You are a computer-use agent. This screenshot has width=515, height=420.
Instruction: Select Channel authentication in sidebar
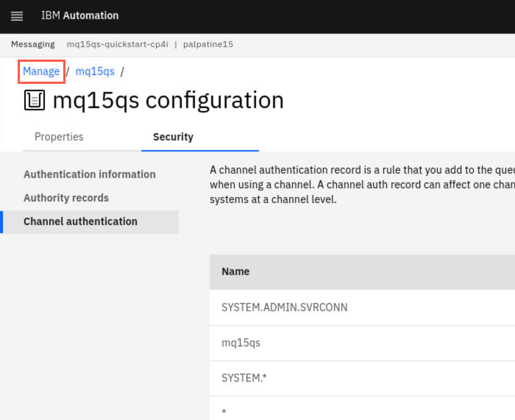click(89, 222)
